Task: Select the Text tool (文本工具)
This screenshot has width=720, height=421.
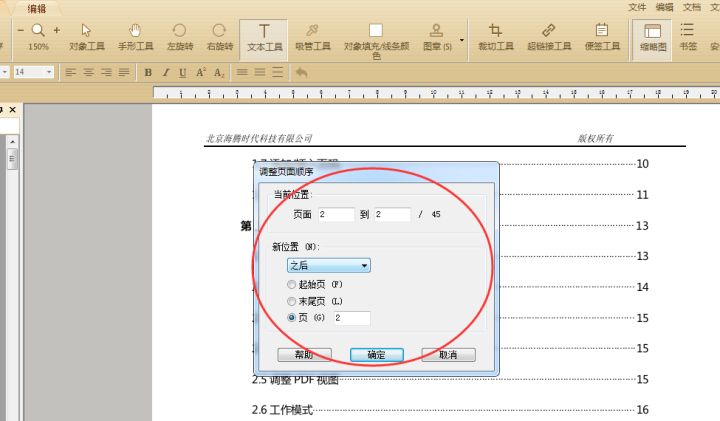Action: 264,38
